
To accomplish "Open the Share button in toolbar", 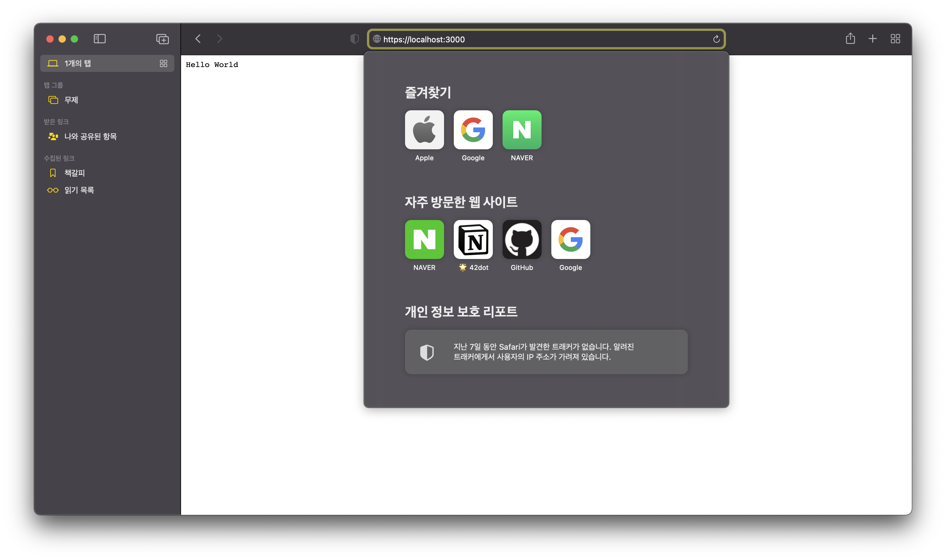I will [850, 38].
